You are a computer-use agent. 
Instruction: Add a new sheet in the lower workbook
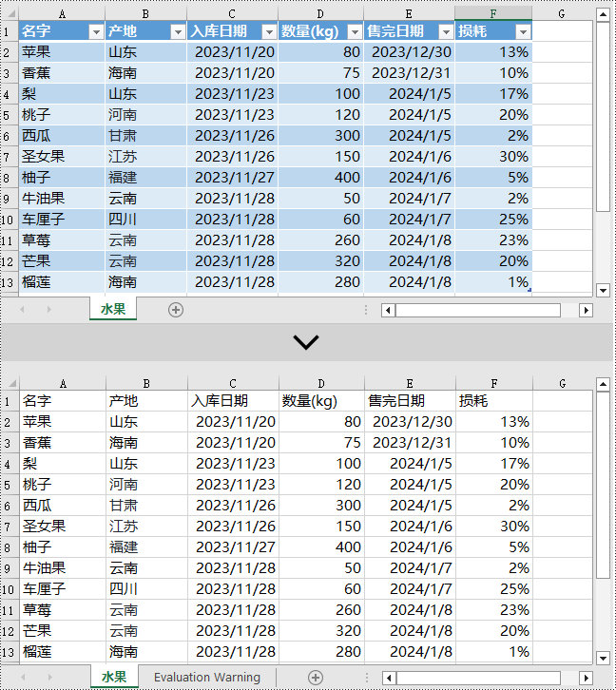click(x=316, y=678)
